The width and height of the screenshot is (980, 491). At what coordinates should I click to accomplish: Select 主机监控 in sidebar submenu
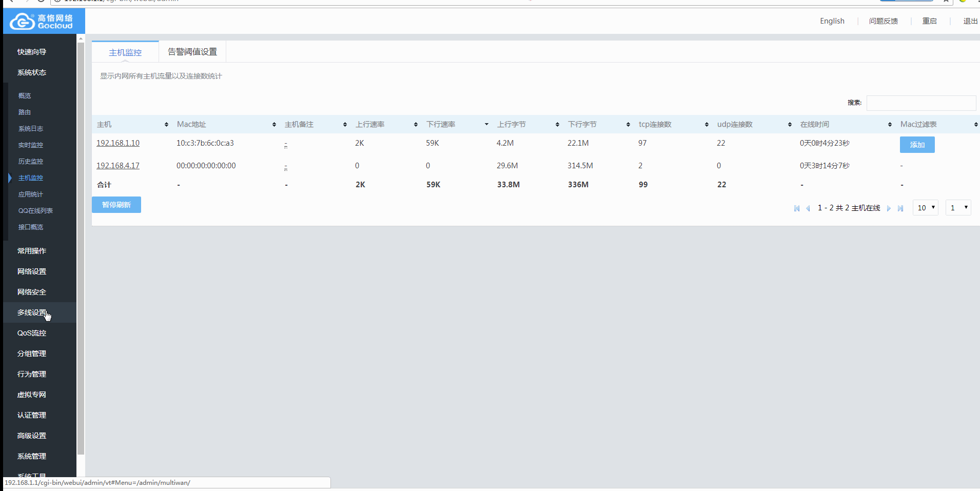(31, 178)
